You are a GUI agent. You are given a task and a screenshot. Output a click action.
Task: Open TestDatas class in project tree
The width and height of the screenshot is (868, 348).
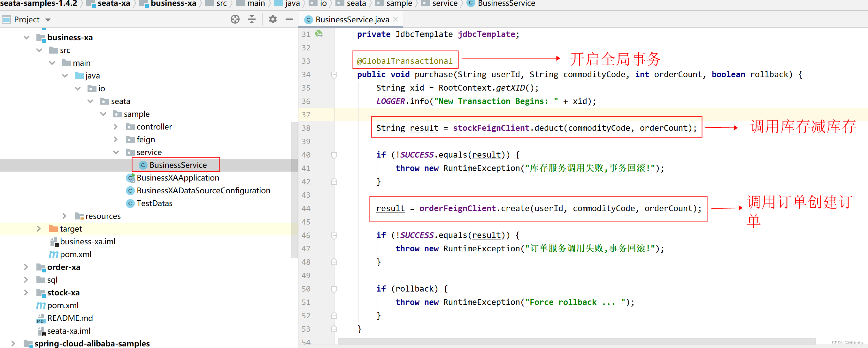click(154, 203)
